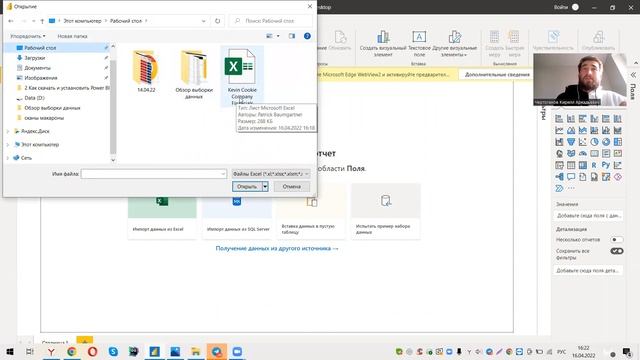Expand the Яндекс.Диск tree node
640x360 pixels.
click(8, 131)
